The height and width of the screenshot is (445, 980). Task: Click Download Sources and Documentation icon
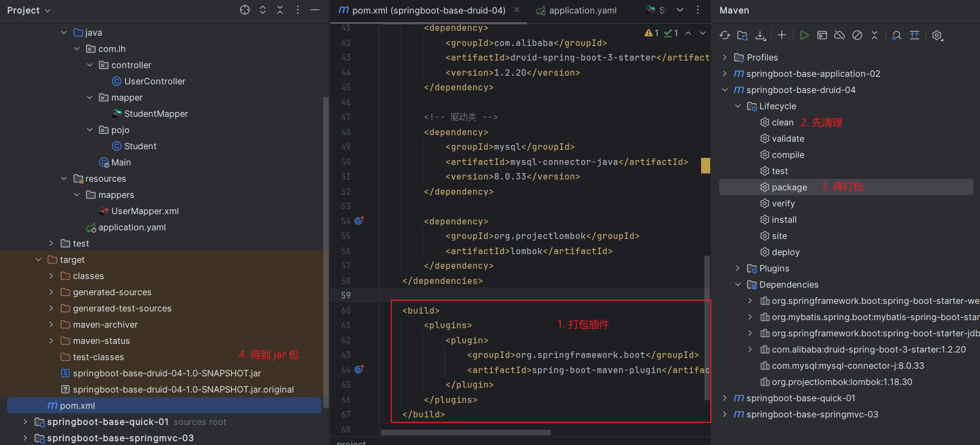click(761, 35)
